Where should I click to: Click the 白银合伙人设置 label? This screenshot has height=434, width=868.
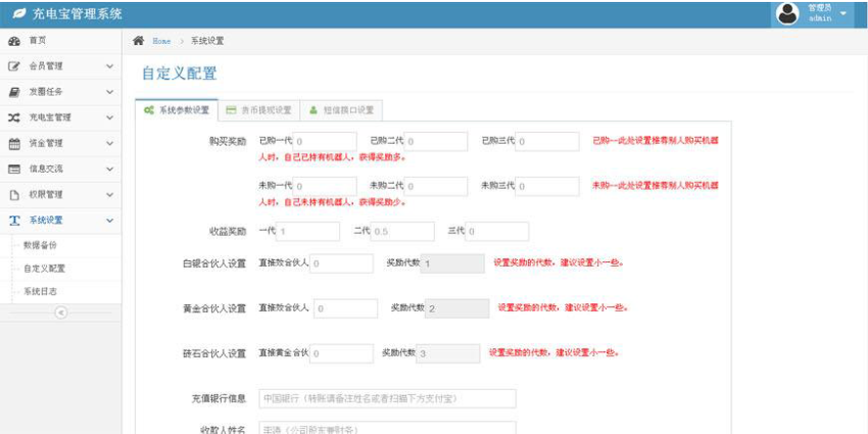click(x=214, y=264)
